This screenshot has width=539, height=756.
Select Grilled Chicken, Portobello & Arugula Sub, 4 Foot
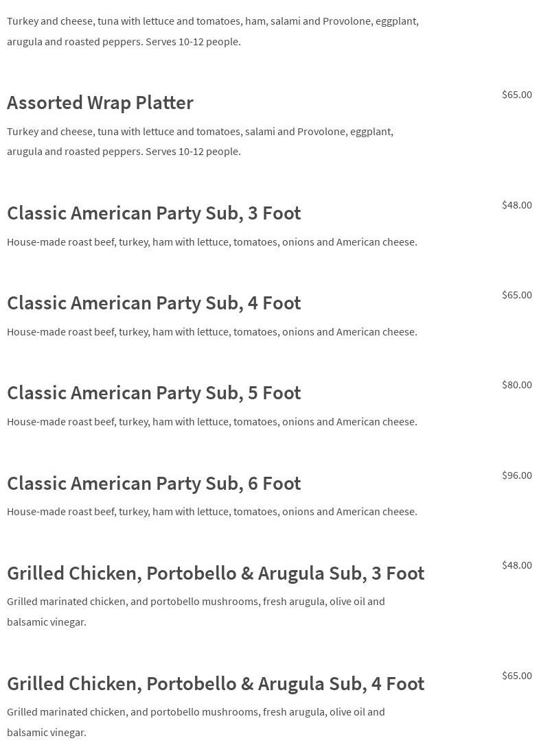click(216, 683)
